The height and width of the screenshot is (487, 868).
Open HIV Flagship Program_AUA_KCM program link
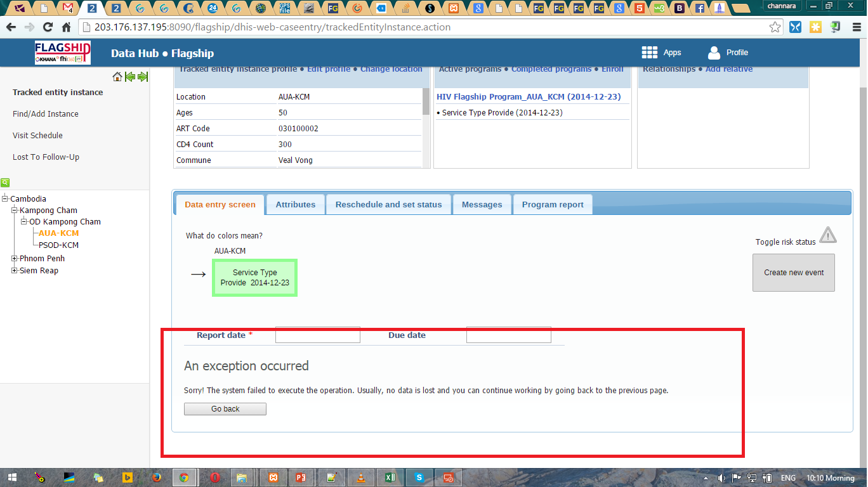(529, 97)
